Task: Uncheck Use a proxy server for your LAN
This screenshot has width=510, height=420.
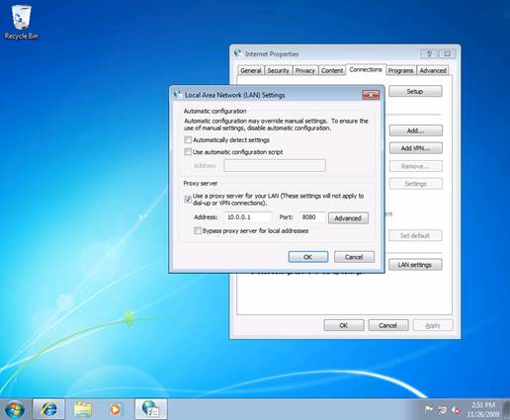Action: (188, 200)
